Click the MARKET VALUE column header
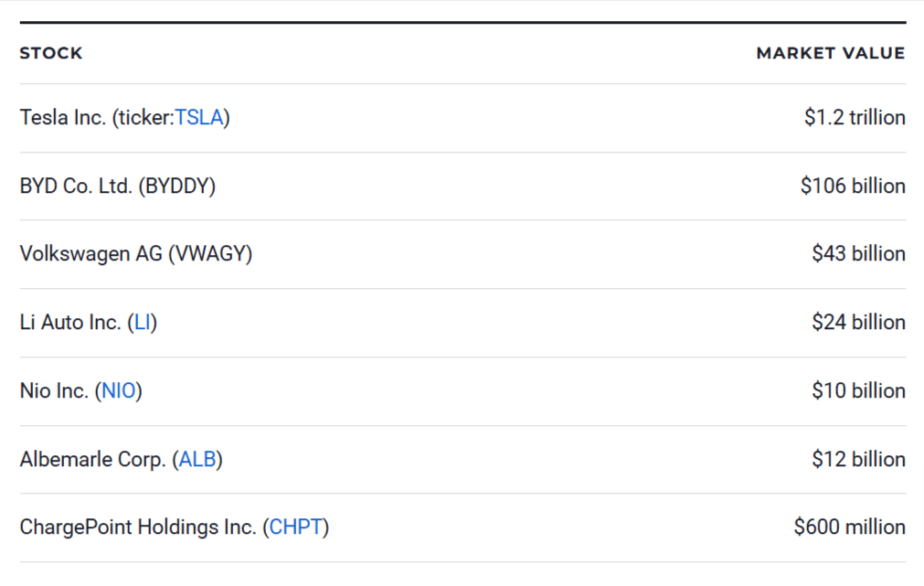This screenshot has height=586, width=924. point(830,53)
